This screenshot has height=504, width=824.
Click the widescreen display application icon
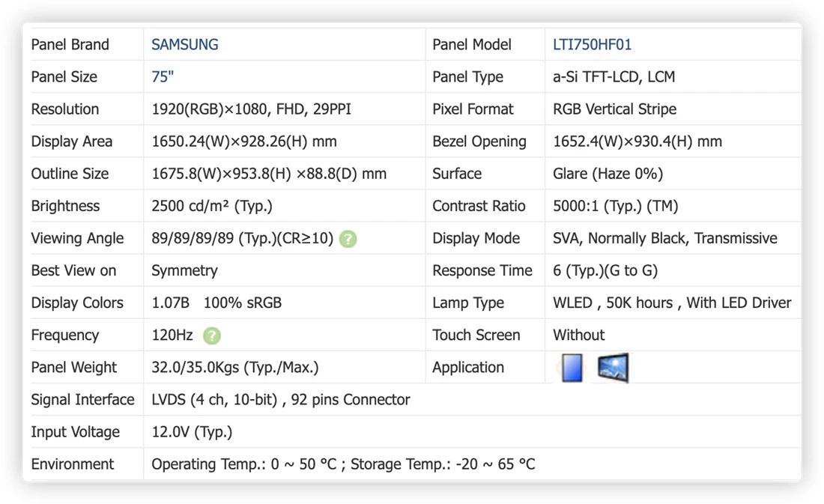pyautogui.click(x=614, y=368)
